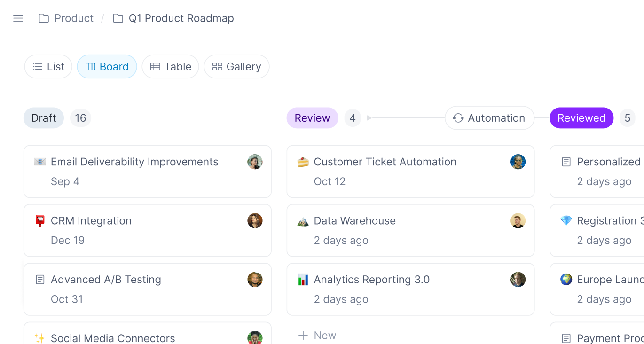Click the gem emoji on the Registration card

566,221
